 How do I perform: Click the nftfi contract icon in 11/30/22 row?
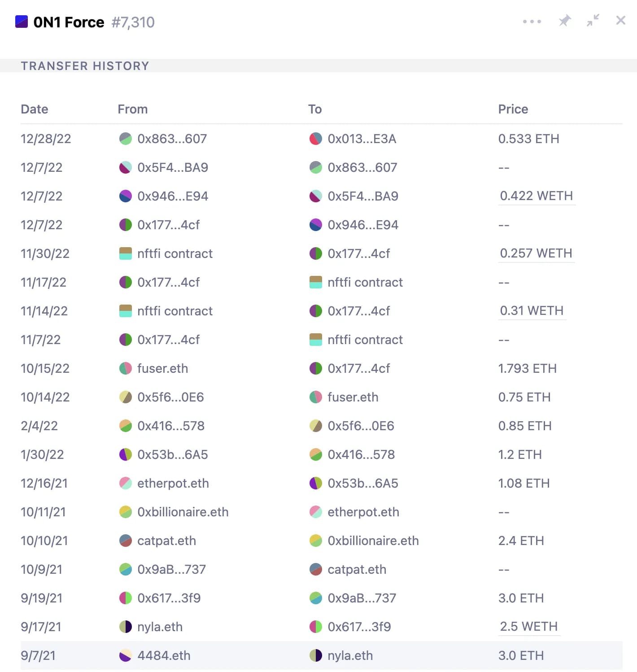point(126,253)
